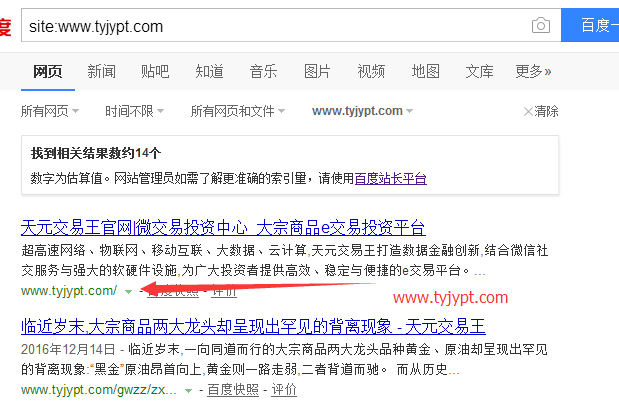Image resolution: width=619 pixels, height=410 pixels.
Task: Open the 贴吧 tab
Action: point(155,71)
